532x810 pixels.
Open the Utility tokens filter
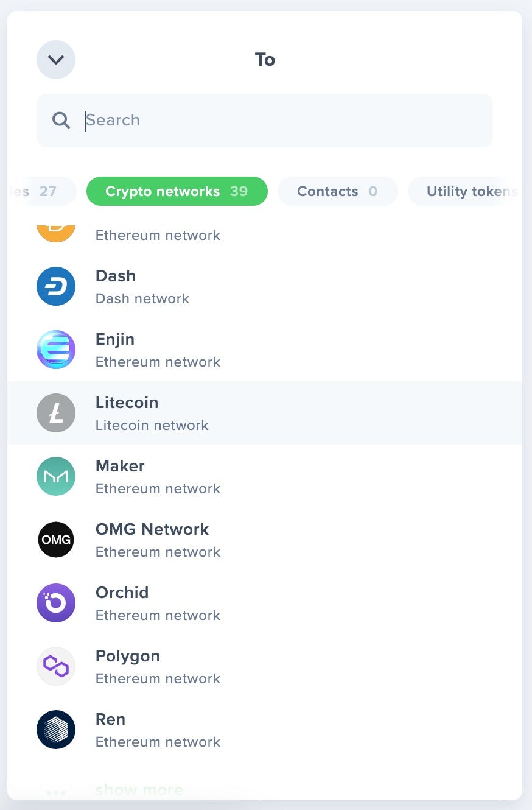pyautogui.click(x=472, y=191)
